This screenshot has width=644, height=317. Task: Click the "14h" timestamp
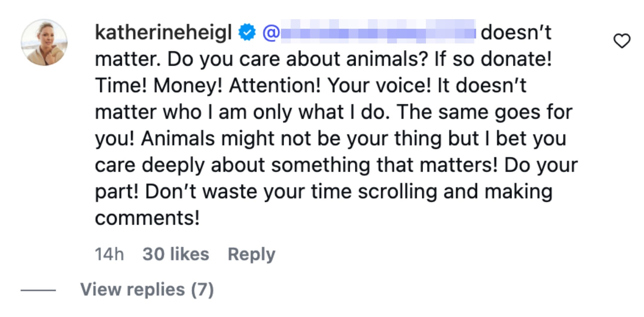click(x=109, y=254)
